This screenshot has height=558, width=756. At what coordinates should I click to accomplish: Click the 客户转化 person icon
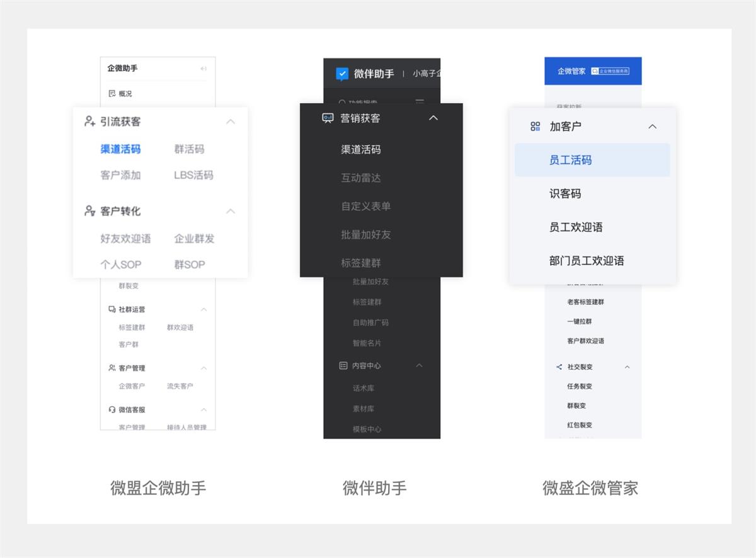(90, 210)
